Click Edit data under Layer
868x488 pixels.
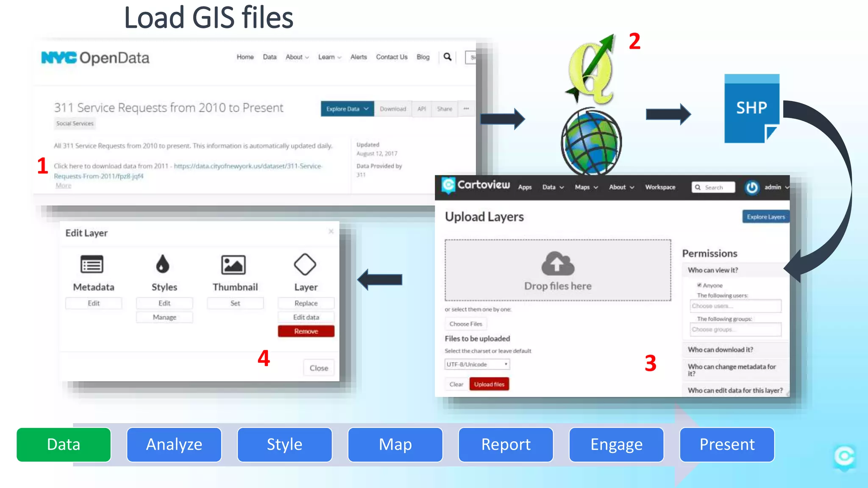coord(306,317)
